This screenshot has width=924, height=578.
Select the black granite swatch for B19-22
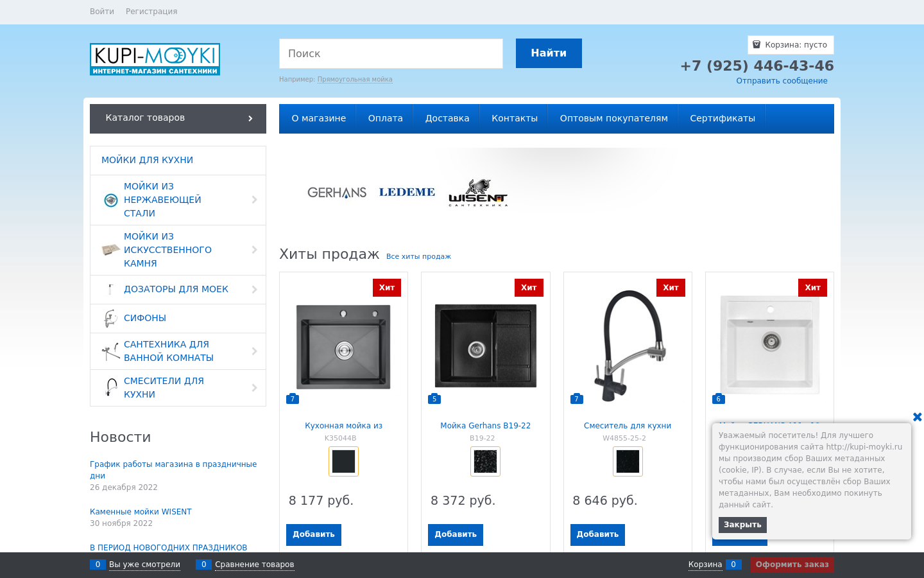485,461
